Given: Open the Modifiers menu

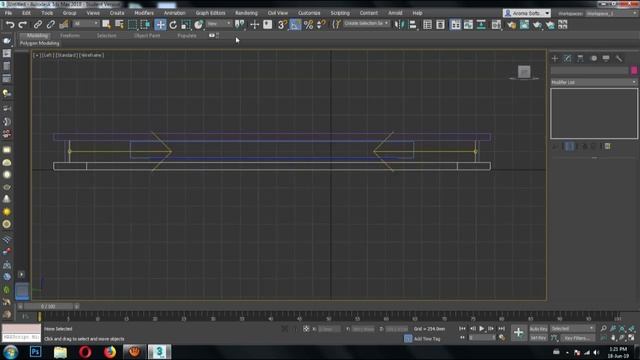Looking at the screenshot, I should pos(144,13).
